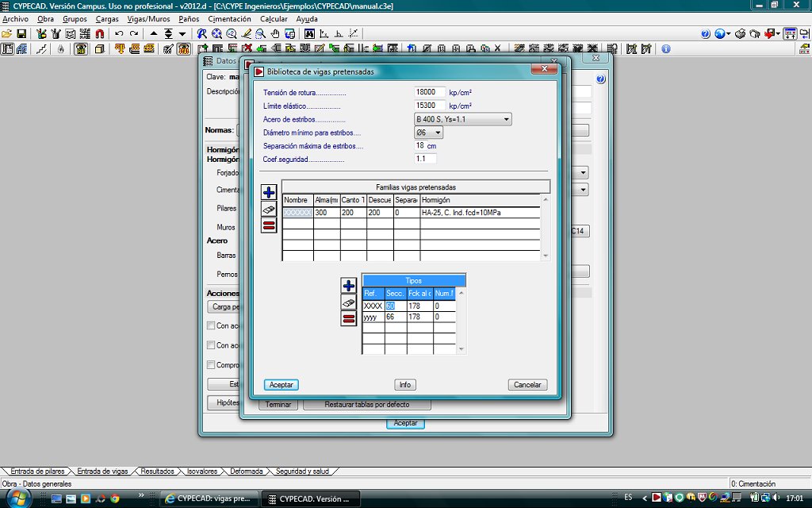
Task: Edit the selected beam family with eraser icon
Action: (269, 210)
